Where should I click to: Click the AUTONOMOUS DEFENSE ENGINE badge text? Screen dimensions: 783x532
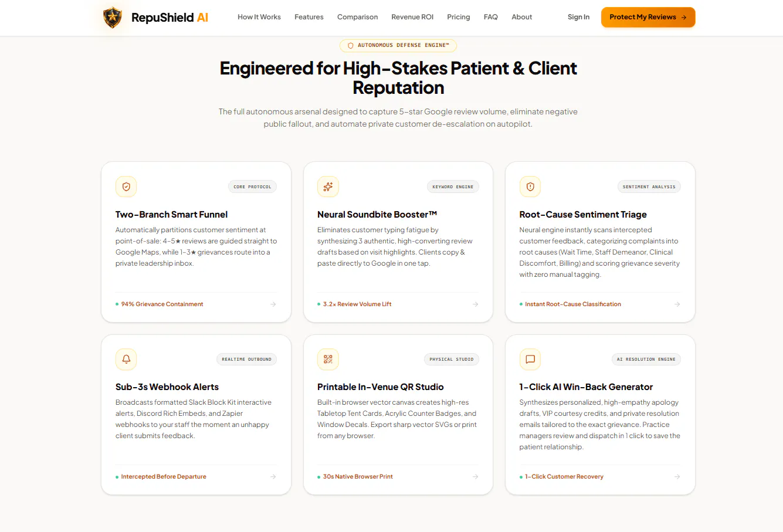404,45
